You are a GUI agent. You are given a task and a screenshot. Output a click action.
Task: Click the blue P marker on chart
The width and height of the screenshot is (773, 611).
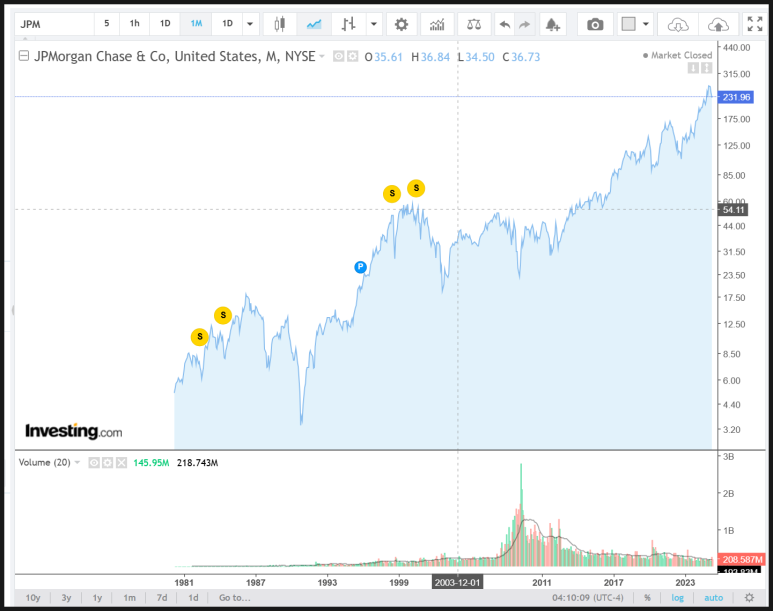pyautogui.click(x=360, y=267)
